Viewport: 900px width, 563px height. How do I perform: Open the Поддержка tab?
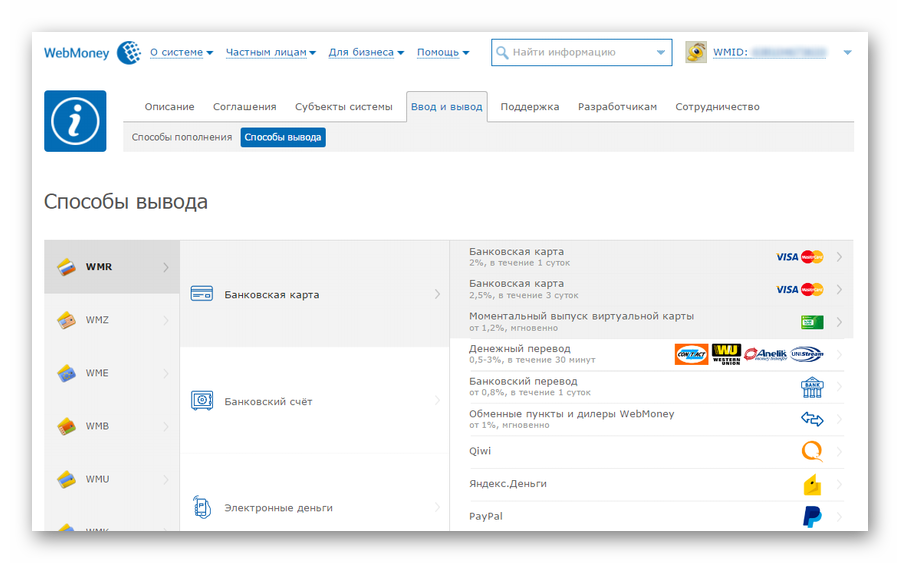[x=530, y=107]
